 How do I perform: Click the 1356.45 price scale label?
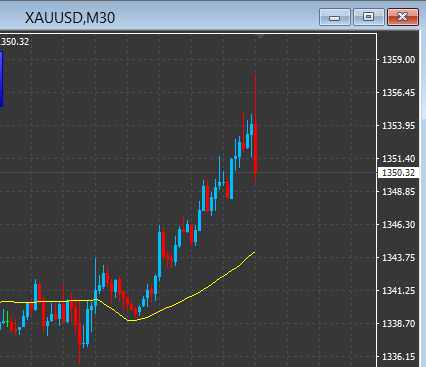pos(398,93)
